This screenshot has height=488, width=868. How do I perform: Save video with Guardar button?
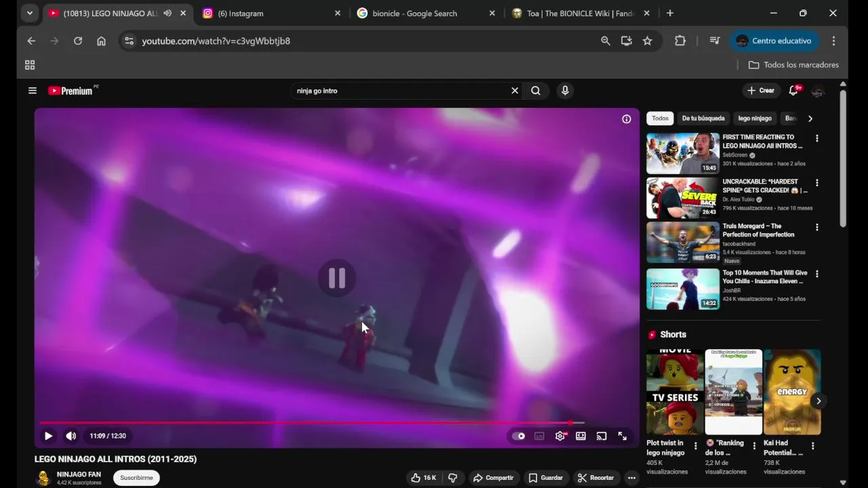click(546, 478)
